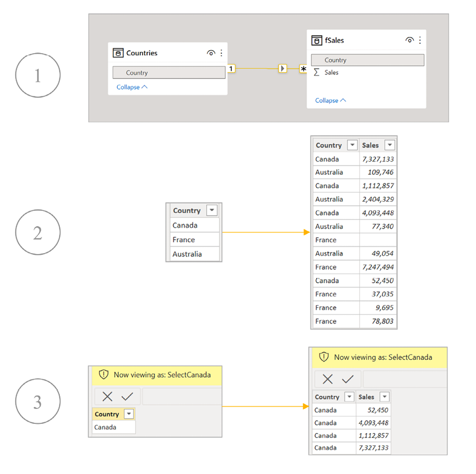Select Canada row in small Countries grid

click(x=194, y=225)
